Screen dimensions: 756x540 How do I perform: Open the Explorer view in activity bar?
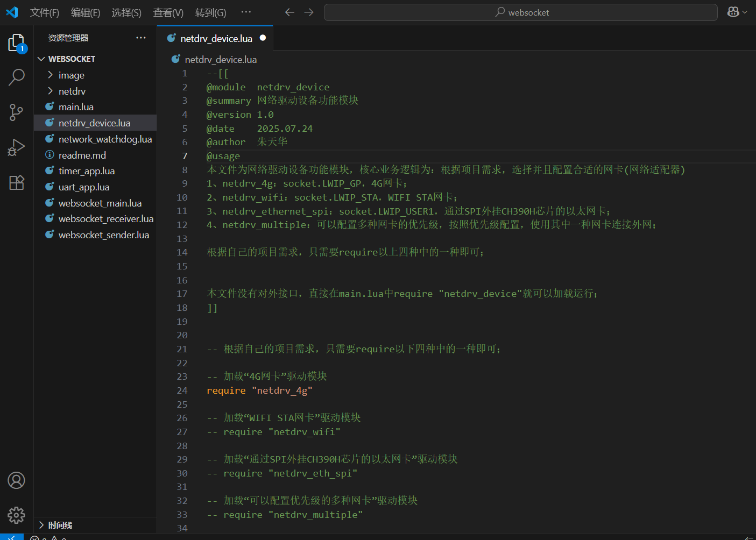pos(17,43)
